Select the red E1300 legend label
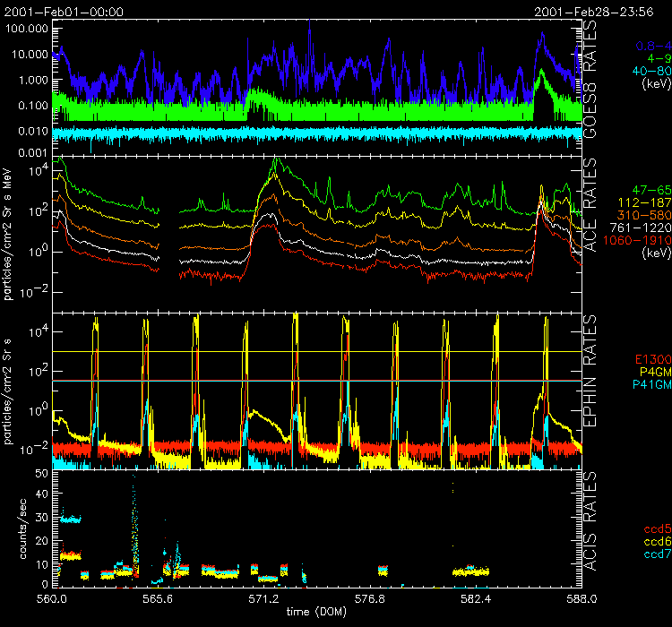 point(651,360)
